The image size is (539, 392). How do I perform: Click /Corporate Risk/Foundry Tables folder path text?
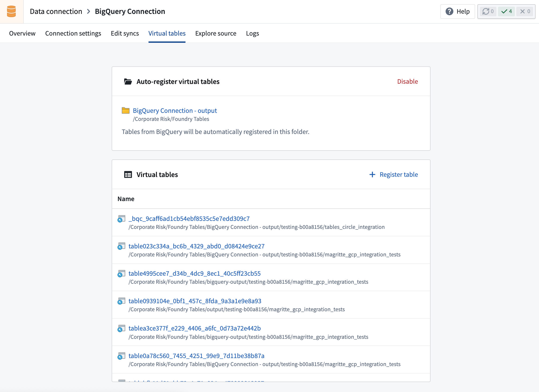171,119
